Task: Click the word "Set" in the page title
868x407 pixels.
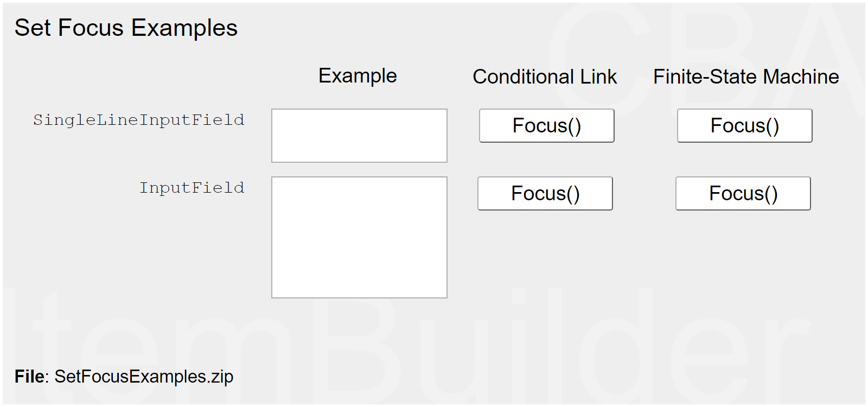Action: tap(33, 28)
